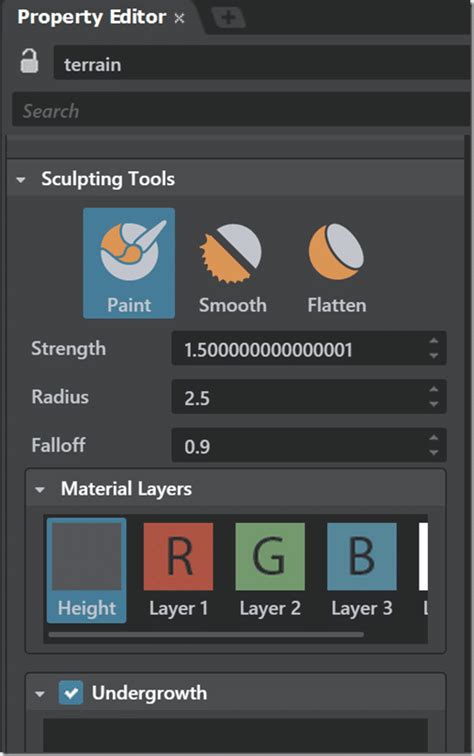The width and height of the screenshot is (474, 756).
Task: Decrease the Radius value with down arrow
Action: click(433, 404)
